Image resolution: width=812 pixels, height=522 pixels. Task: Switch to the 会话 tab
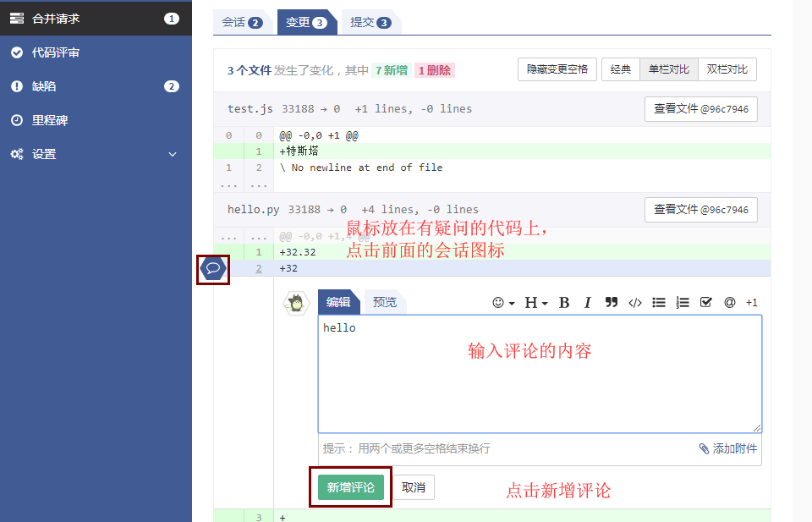pyautogui.click(x=242, y=23)
